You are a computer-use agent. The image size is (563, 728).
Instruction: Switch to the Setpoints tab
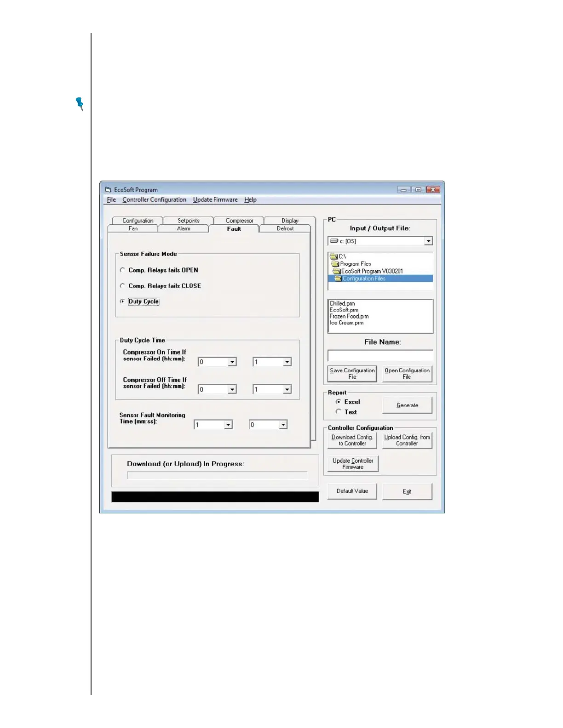tap(189, 221)
